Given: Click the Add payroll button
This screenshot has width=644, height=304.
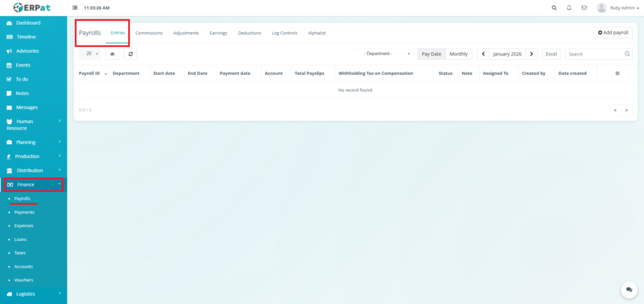Looking at the screenshot, I should 613,32.
